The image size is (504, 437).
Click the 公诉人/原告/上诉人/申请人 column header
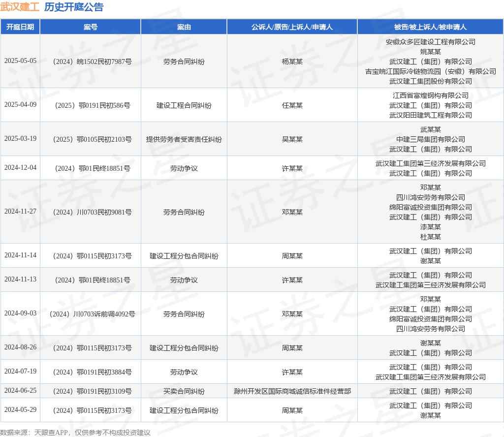292,27
